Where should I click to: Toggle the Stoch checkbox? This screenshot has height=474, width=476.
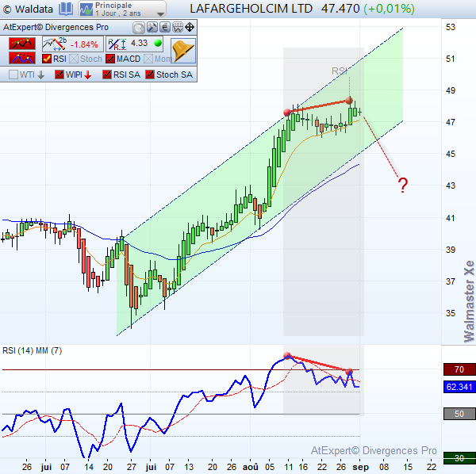(x=74, y=59)
